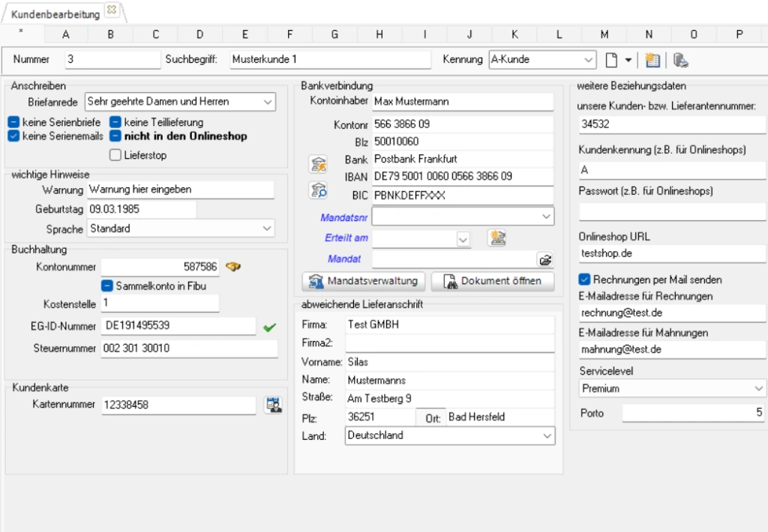Click the Suchbegriff field Musterkunde 1
Image resolution: width=768 pixels, height=532 pixels.
tap(331, 59)
